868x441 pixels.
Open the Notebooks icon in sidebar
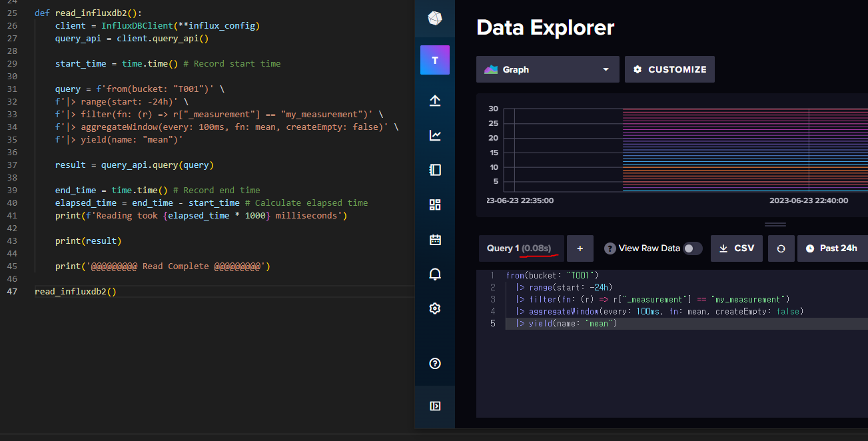pyautogui.click(x=434, y=170)
